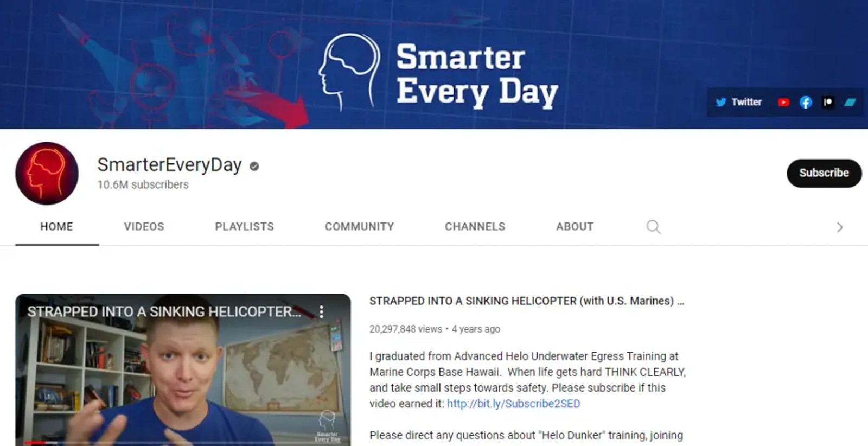This screenshot has height=446, width=868.
Task: Click the Smarter Every Day banner head logo
Action: click(x=349, y=72)
